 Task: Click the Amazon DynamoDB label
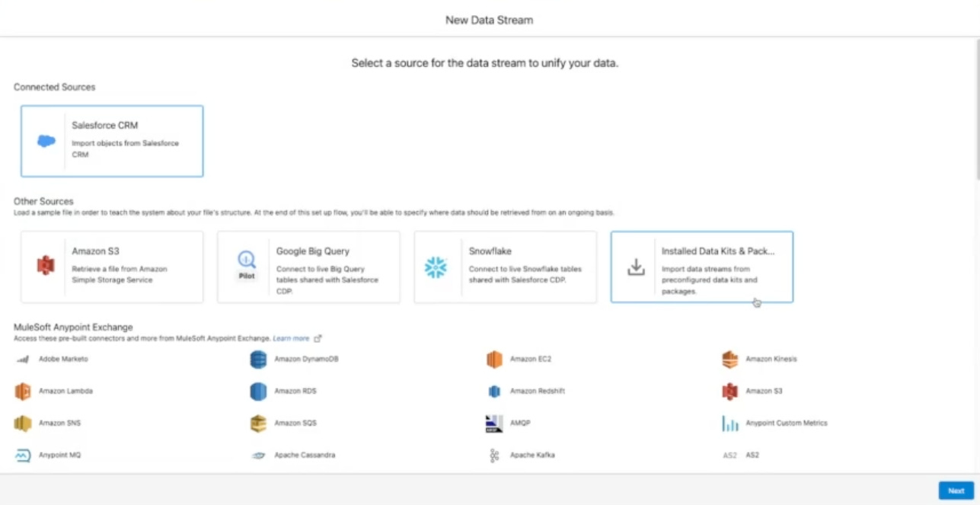pyautogui.click(x=307, y=359)
